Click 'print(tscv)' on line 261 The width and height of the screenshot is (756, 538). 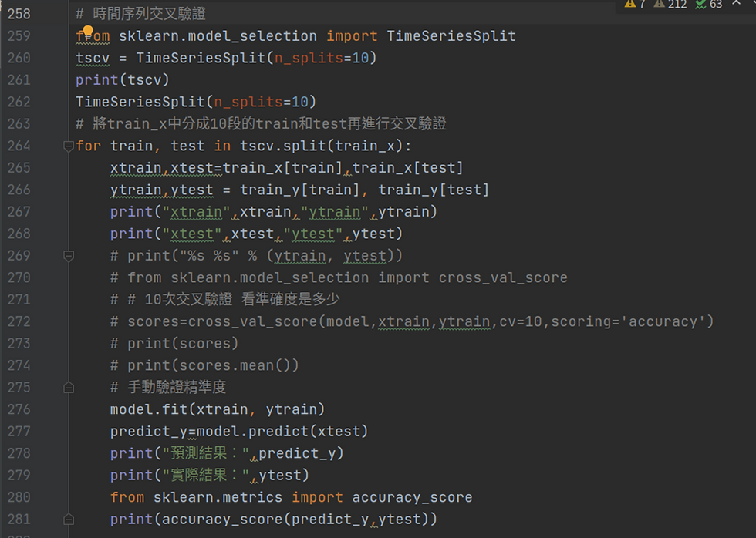click(x=123, y=80)
